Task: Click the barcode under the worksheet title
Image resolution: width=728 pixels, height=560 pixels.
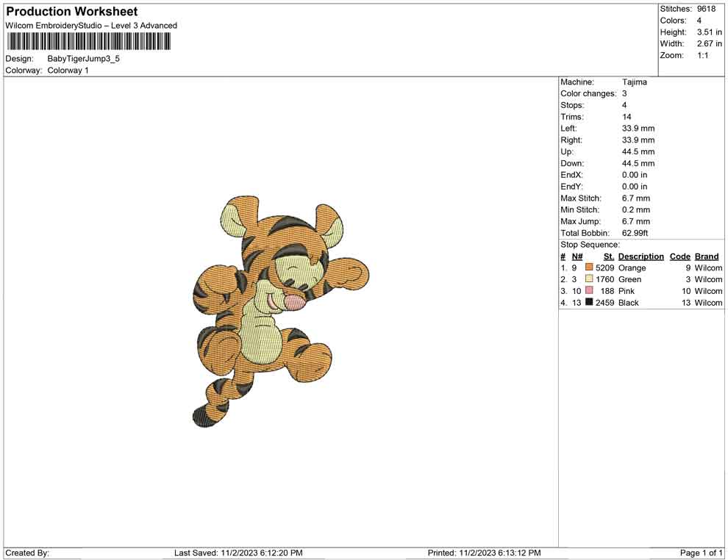Action: tap(89, 42)
